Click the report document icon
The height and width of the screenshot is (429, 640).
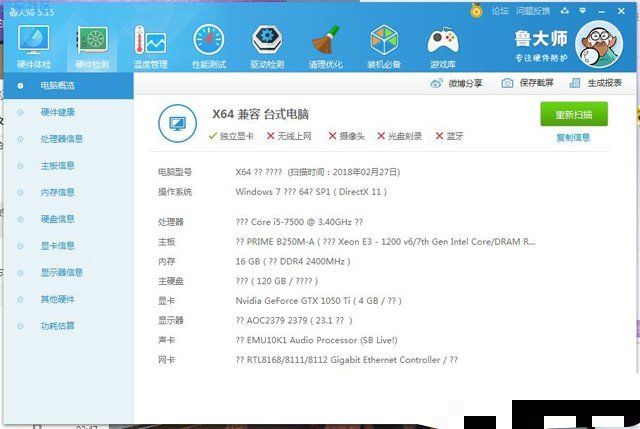575,83
